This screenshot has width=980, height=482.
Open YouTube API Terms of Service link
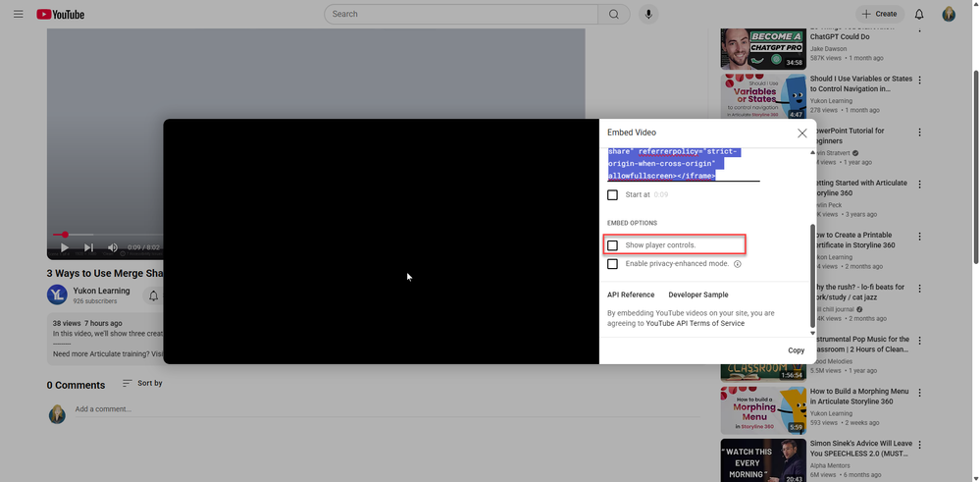click(x=695, y=323)
